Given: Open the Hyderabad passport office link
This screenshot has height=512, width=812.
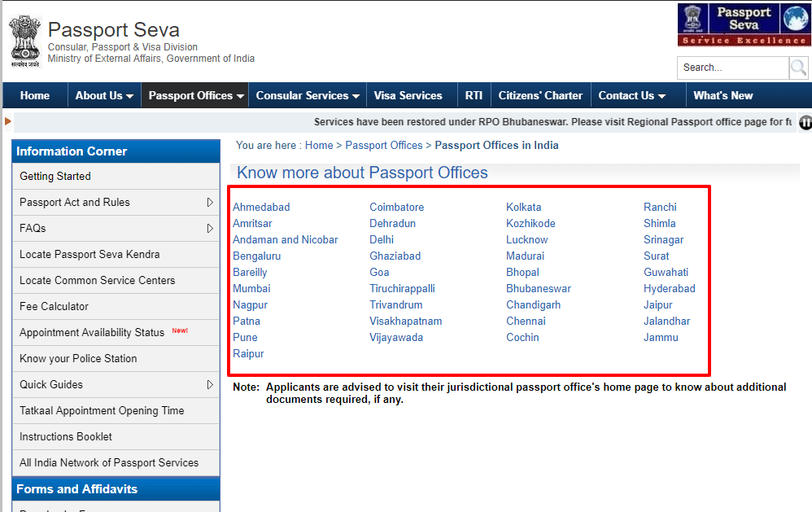Looking at the screenshot, I should tap(669, 288).
